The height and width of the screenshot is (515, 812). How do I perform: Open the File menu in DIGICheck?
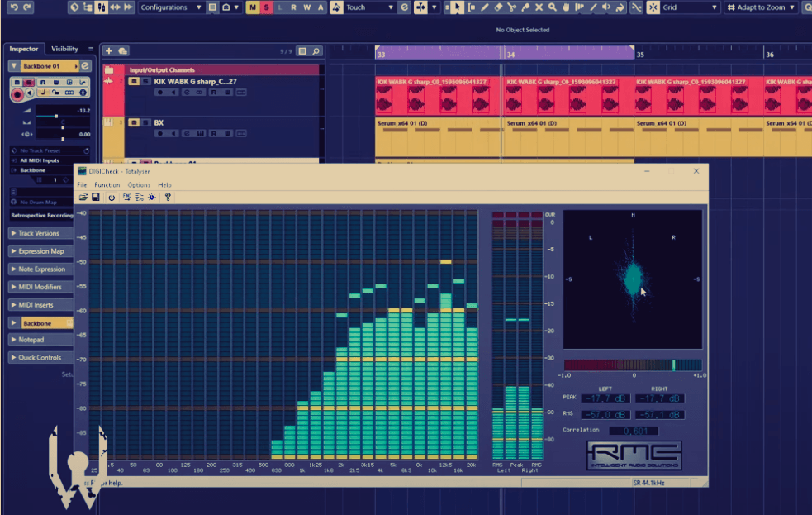tap(82, 185)
